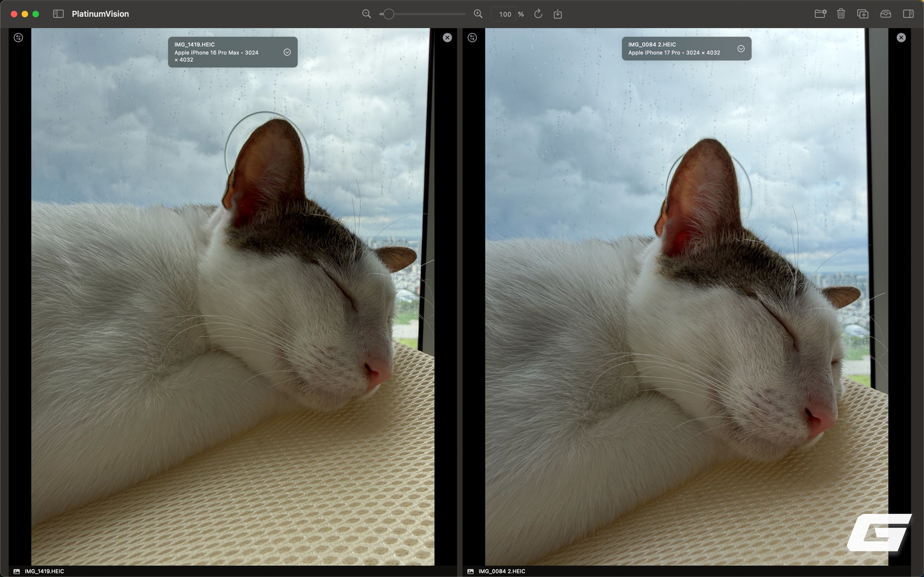Click IMG_1419.HEIC label in bottom bar
The image size is (924, 577).
[x=44, y=571]
